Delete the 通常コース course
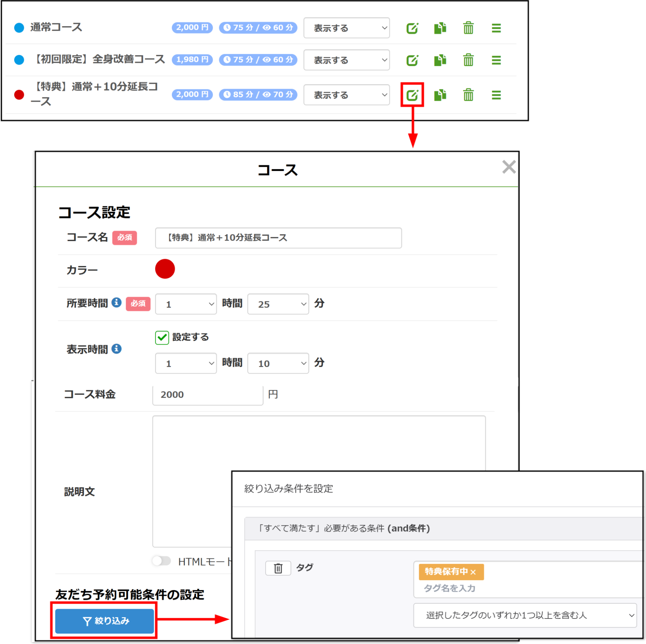This screenshot has height=644, width=646. (468, 28)
